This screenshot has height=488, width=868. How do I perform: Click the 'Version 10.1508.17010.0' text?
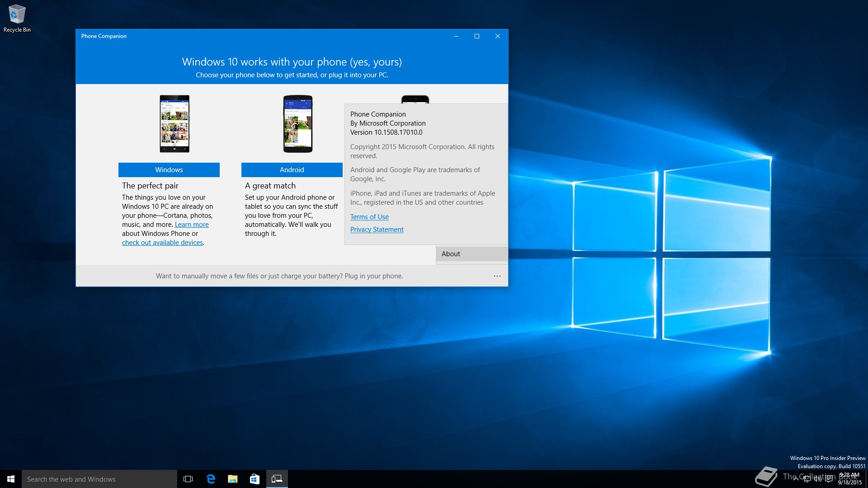coord(387,132)
